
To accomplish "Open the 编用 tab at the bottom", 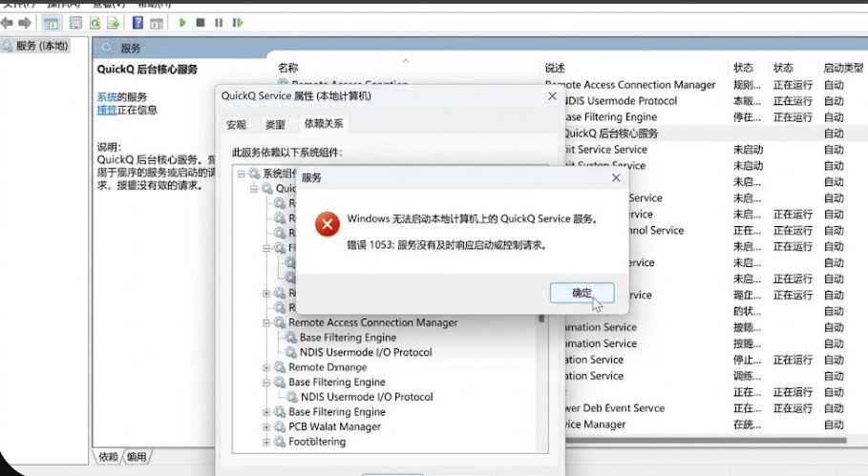I will (x=137, y=457).
